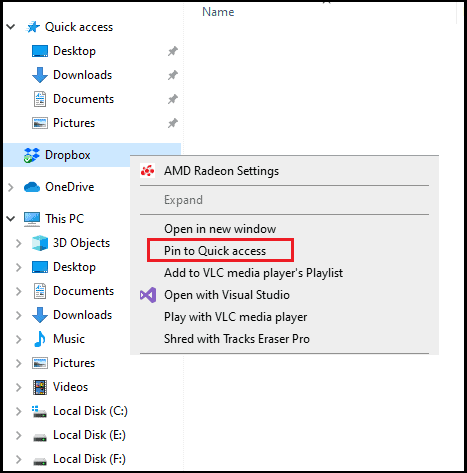The width and height of the screenshot is (467, 473).
Task: Click the OneDrive cloud icon
Action: [x=32, y=187]
